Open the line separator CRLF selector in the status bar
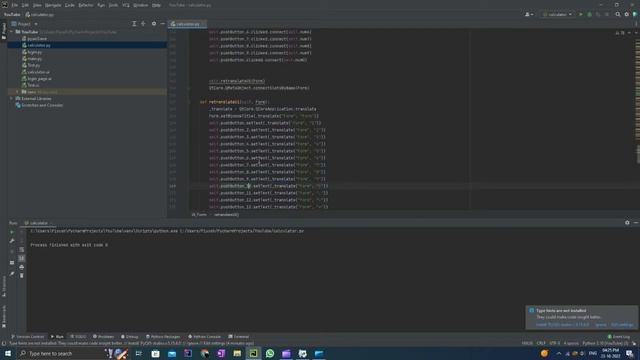The image size is (640, 360). point(541,343)
